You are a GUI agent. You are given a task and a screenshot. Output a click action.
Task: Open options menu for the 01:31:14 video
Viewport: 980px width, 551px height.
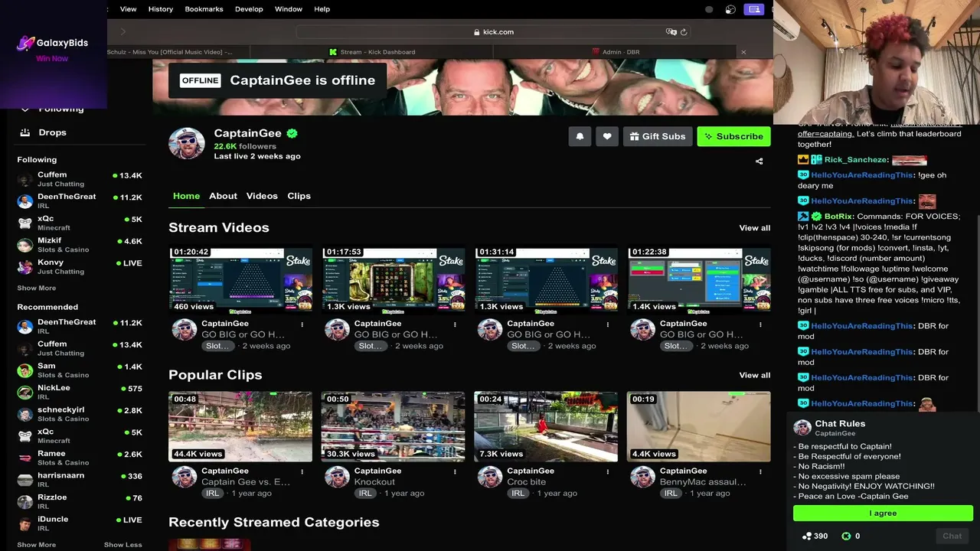pos(608,324)
